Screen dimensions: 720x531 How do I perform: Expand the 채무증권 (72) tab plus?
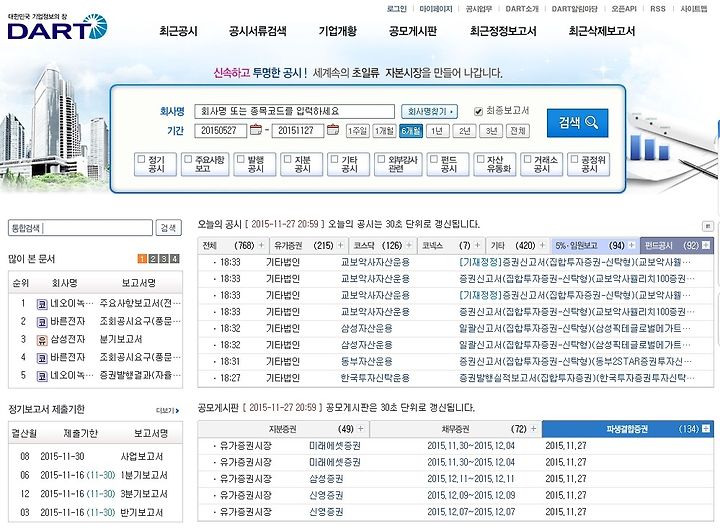pyautogui.click(x=533, y=429)
